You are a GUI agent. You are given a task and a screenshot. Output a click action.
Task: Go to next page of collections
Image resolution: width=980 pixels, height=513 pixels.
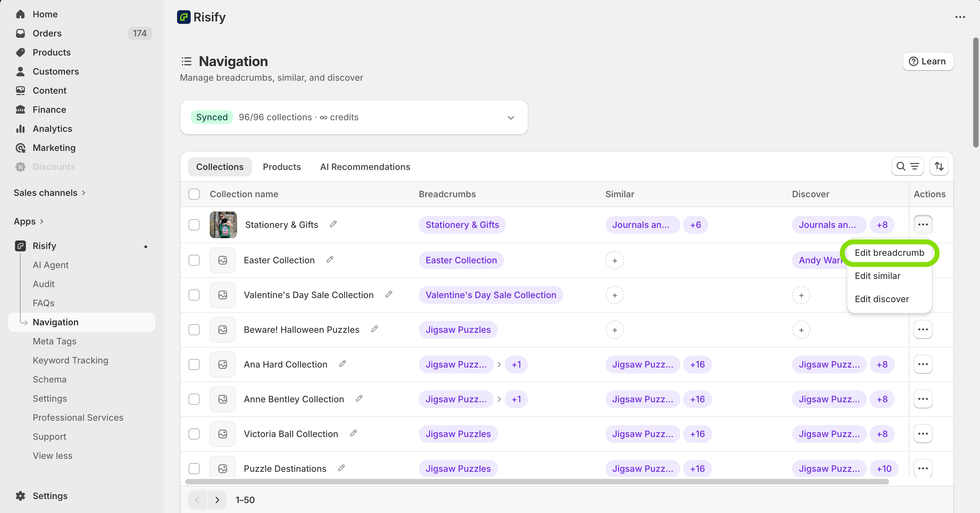pyautogui.click(x=217, y=500)
